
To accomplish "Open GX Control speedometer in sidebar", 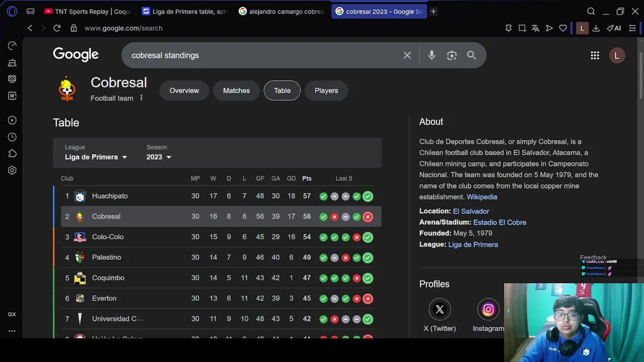I will click(12, 46).
